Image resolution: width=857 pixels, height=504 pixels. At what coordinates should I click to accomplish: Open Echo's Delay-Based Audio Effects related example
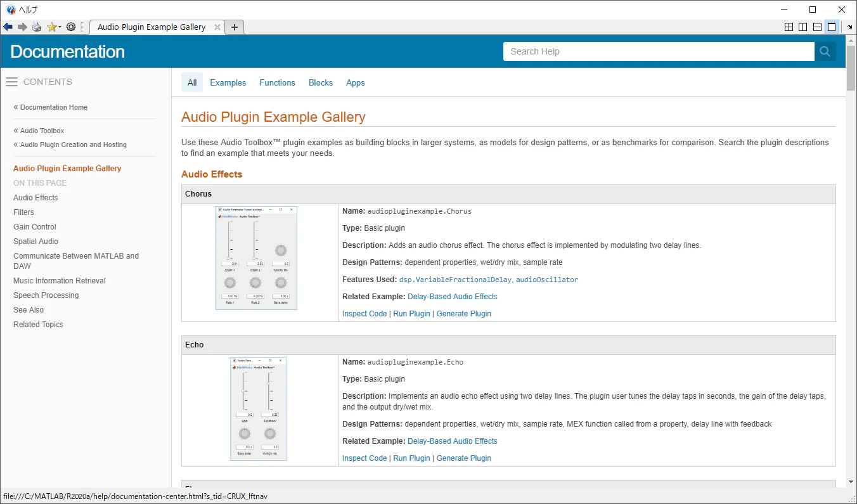pyautogui.click(x=453, y=441)
